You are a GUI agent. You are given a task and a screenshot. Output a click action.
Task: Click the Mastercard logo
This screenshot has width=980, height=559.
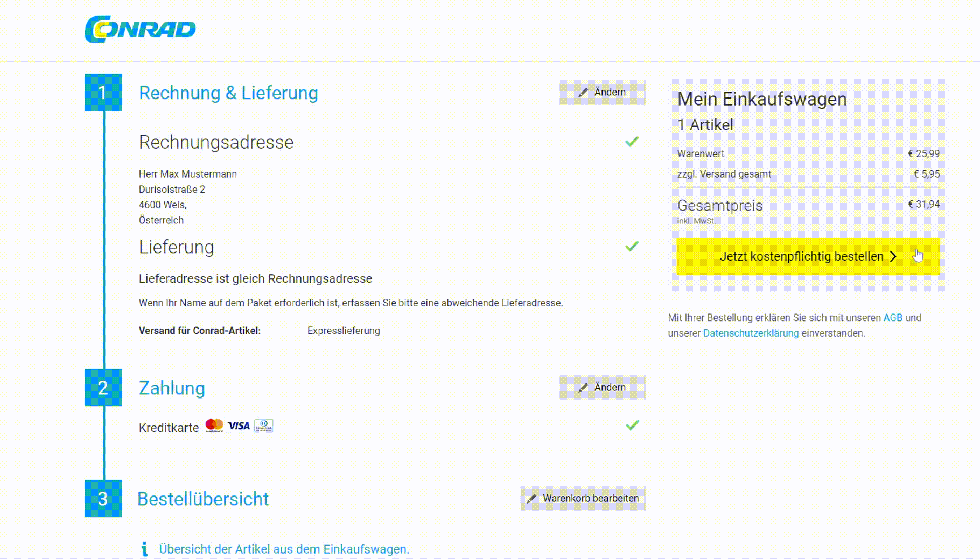214,425
